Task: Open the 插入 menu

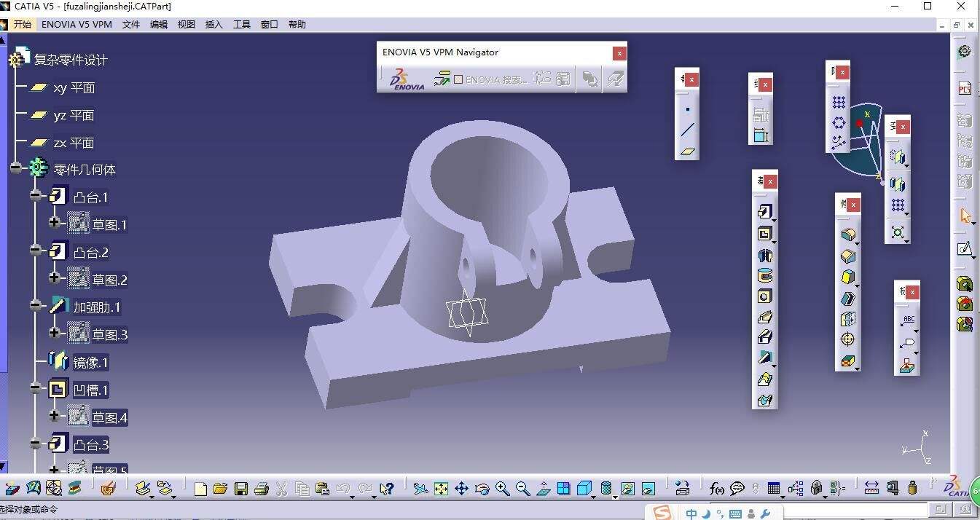Action: coord(214,25)
